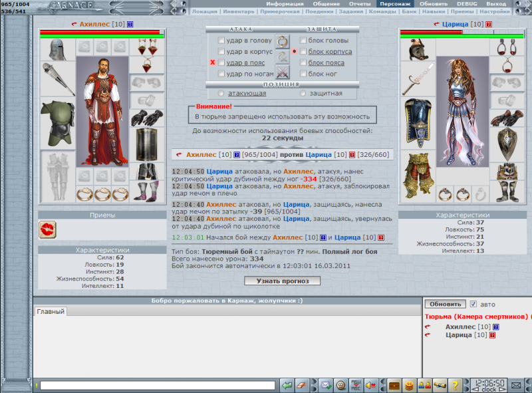Mute sound with the speaker icon

(371, 385)
